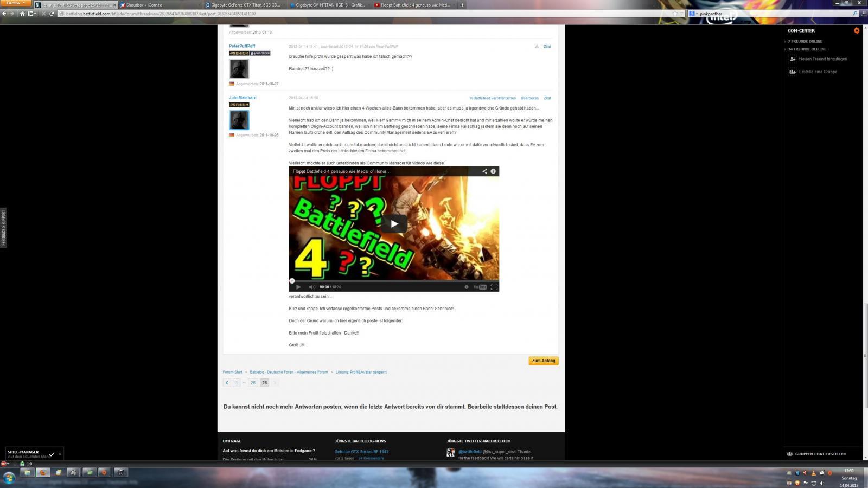Image resolution: width=868 pixels, height=488 pixels.
Task: Go back with the browser back arrow
Action: 5,14
